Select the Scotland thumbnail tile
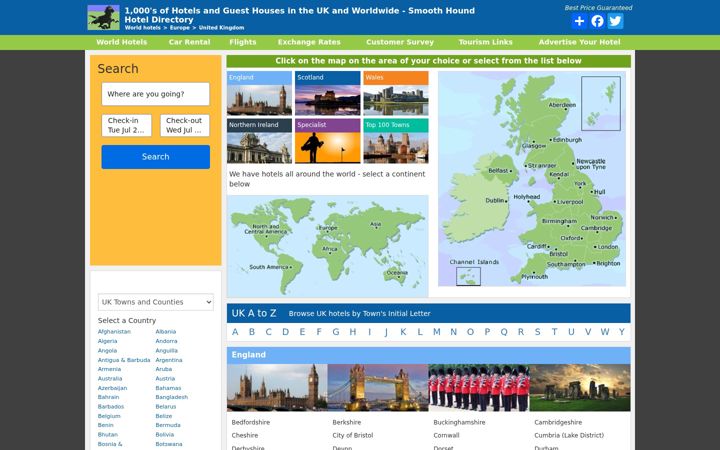720x450 pixels. (x=328, y=93)
